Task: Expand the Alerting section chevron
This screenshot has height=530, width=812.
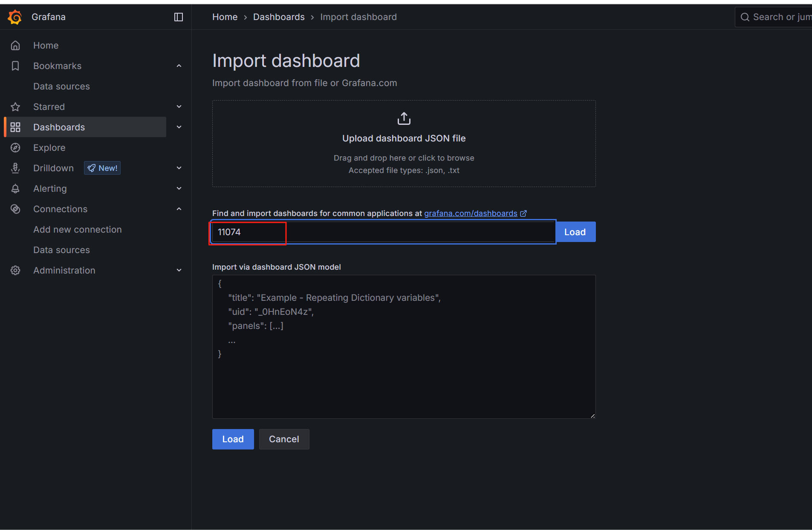Action: tap(179, 188)
